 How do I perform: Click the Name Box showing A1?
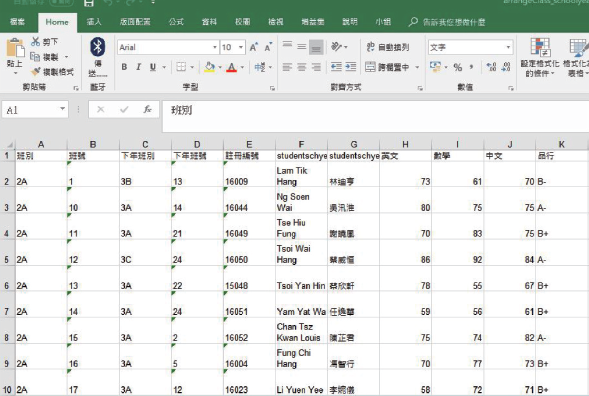(31, 110)
